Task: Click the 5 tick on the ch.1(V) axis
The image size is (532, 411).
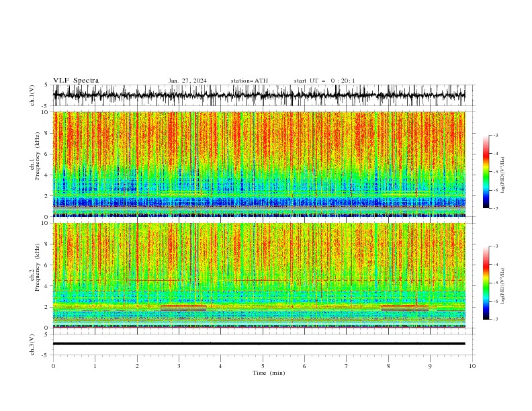Action: (46, 85)
